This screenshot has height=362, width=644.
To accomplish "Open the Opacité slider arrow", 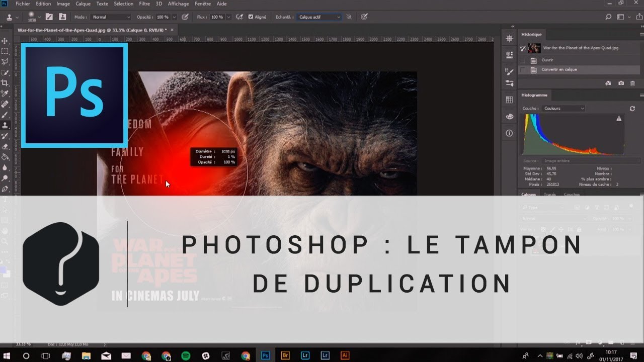I will (174, 17).
